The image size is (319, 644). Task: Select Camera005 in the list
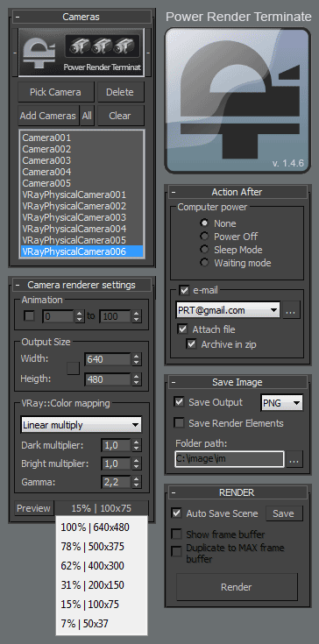pos(82,183)
